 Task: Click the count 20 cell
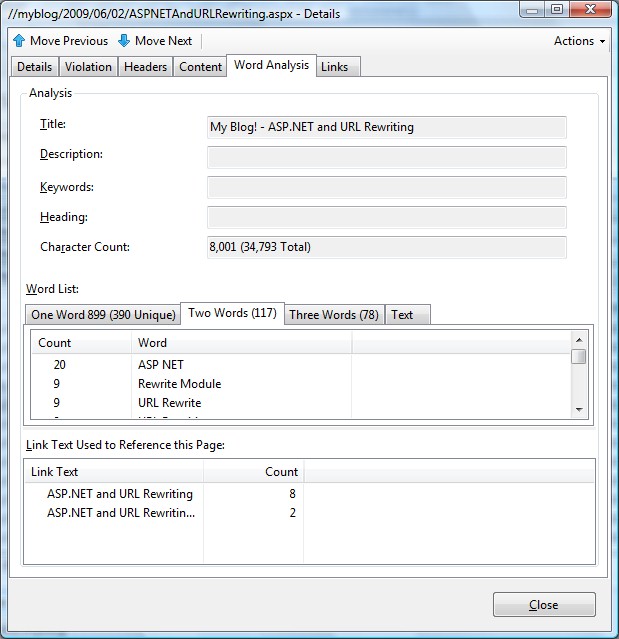[59, 365]
